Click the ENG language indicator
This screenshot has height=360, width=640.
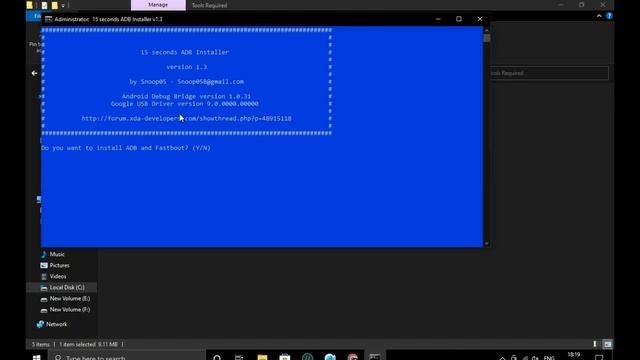549,358
